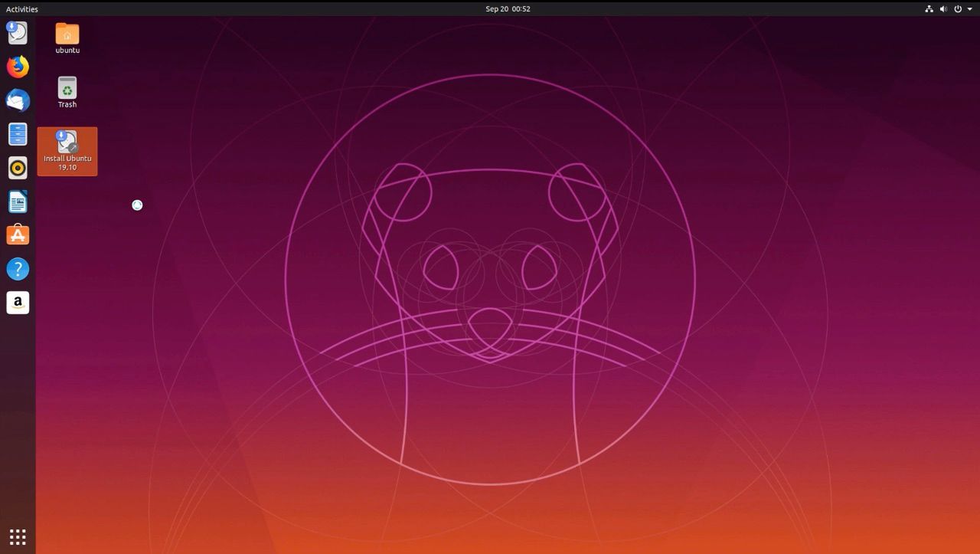Open the Activities overview
This screenshot has width=980, height=554.
21,8
